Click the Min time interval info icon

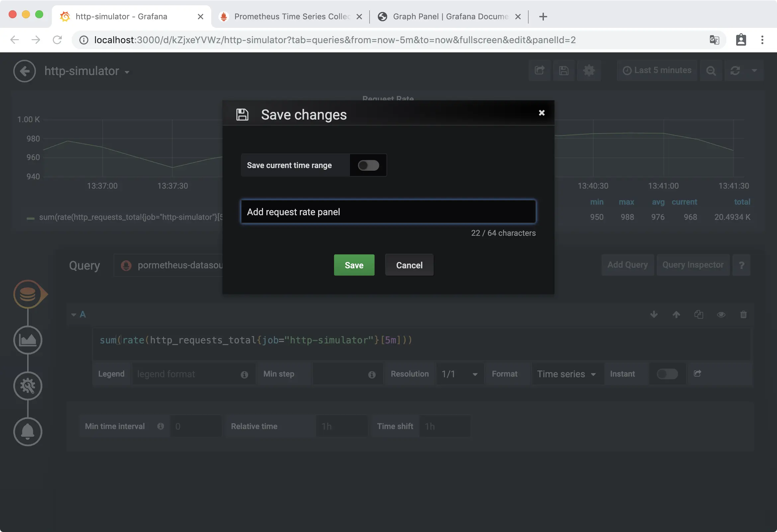pyautogui.click(x=160, y=426)
